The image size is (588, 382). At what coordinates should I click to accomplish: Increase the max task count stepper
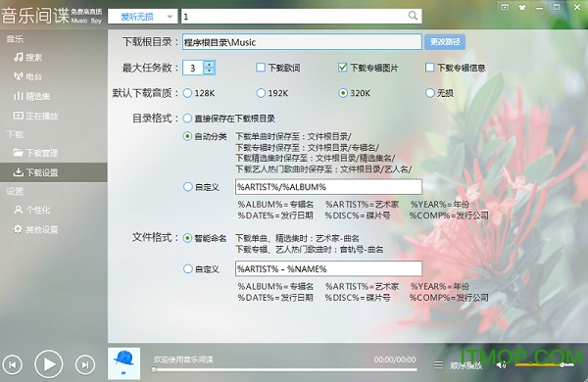210,64
